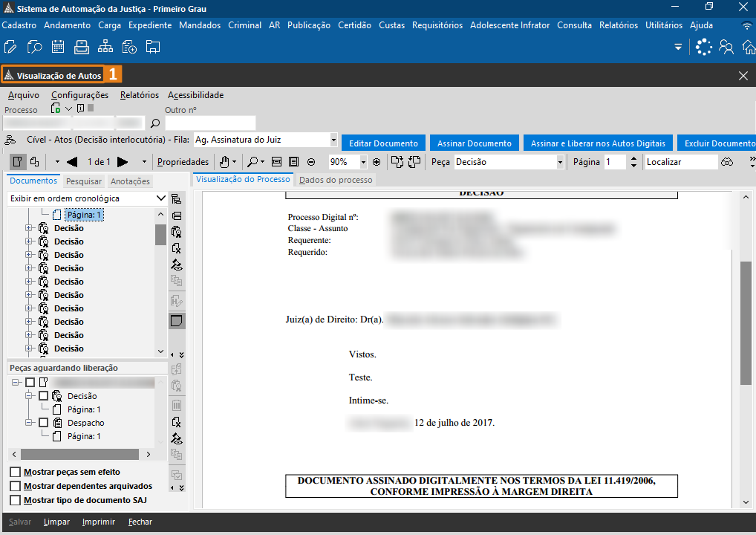Viewport: 756px width, 535px height.
Task: Click the fit whole page icon
Action: [293, 162]
